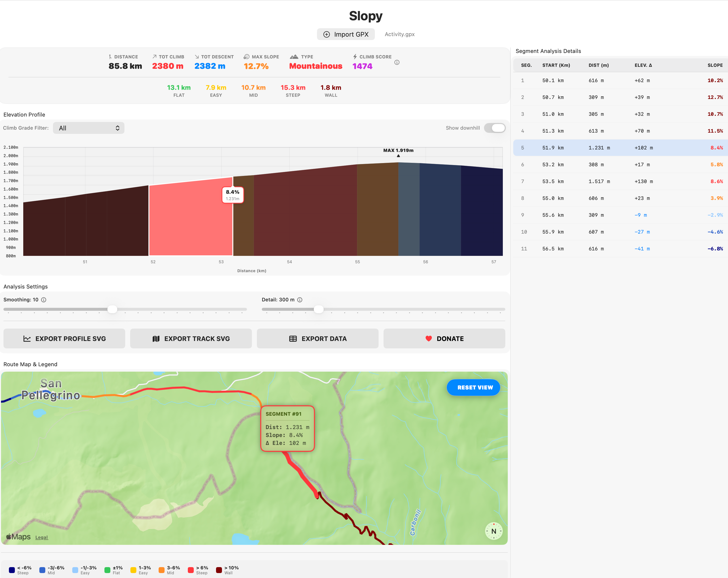Image resolution: width=728 pixels, height=578 pixels.
Task: Click the compass North icon on map
Action: (493, 531)
